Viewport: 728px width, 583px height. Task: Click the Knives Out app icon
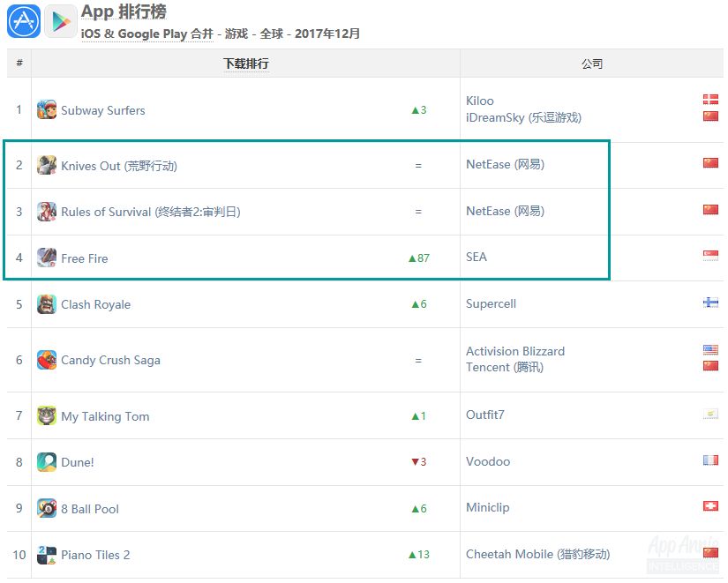(x=47, y=166)
